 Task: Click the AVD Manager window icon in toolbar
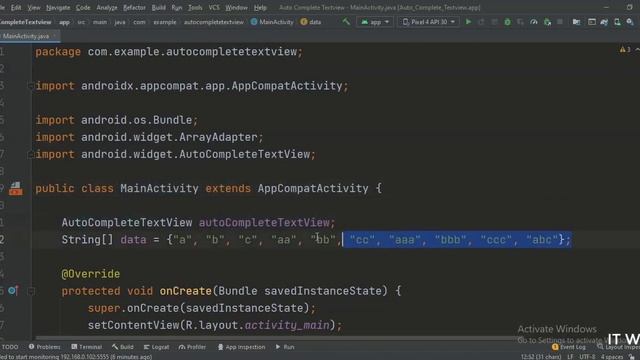point(591,22)
